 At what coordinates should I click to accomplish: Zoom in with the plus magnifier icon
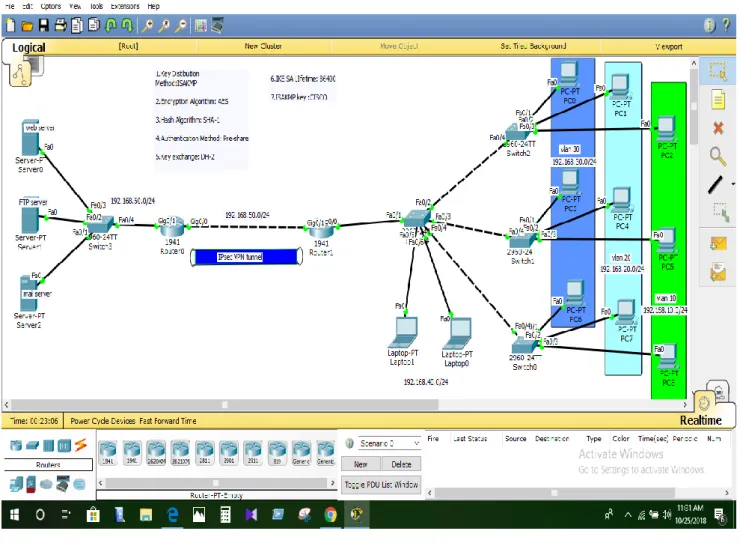(148, 25)
